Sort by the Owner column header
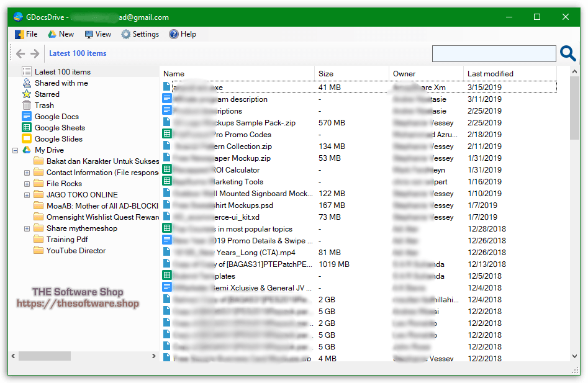 click(x=426, y=73)
